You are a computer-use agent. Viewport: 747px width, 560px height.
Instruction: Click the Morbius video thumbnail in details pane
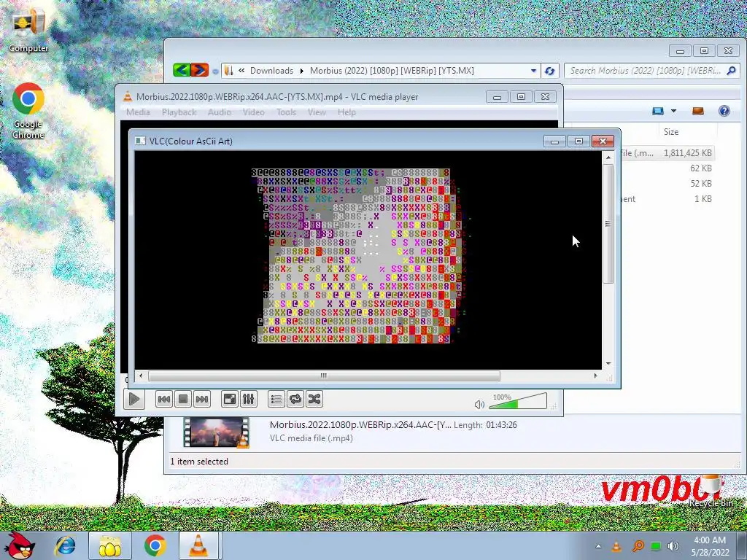217,432
